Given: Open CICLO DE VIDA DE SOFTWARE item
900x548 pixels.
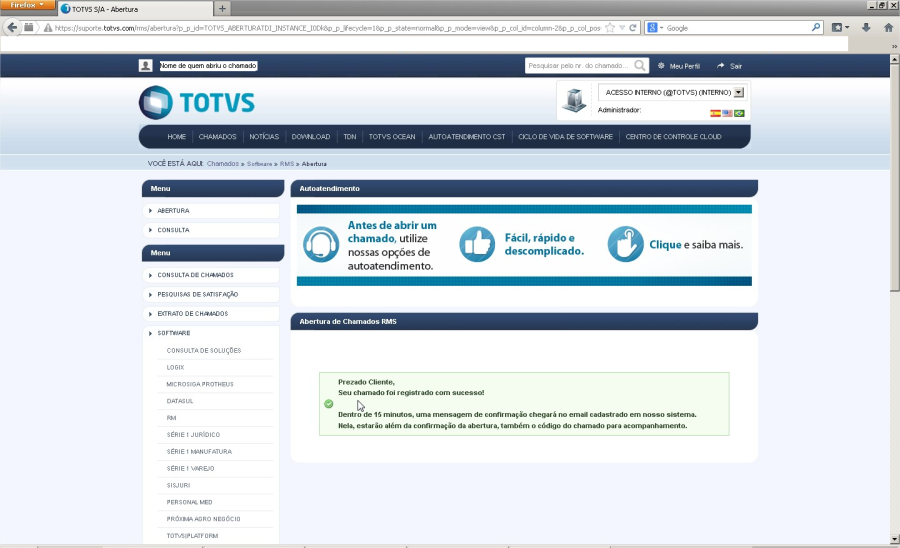Looking at the screenshot, I should 565,137.
